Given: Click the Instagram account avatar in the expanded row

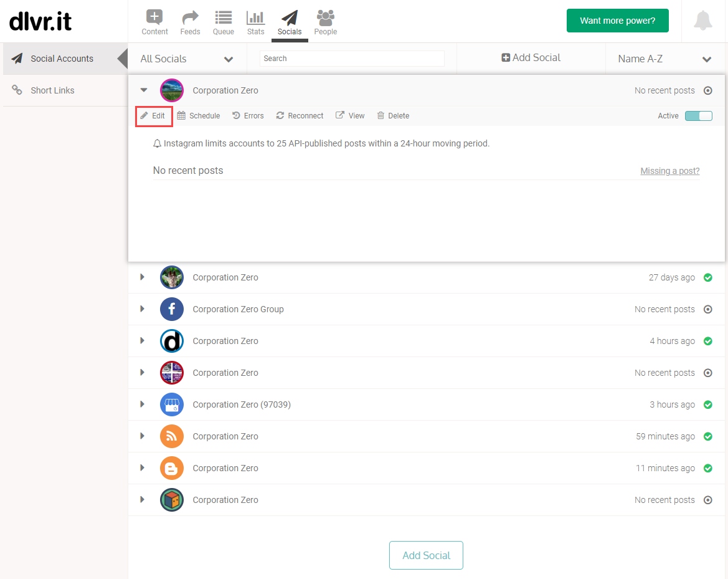Looking at the screenshot, I should [x=172, y=90].
